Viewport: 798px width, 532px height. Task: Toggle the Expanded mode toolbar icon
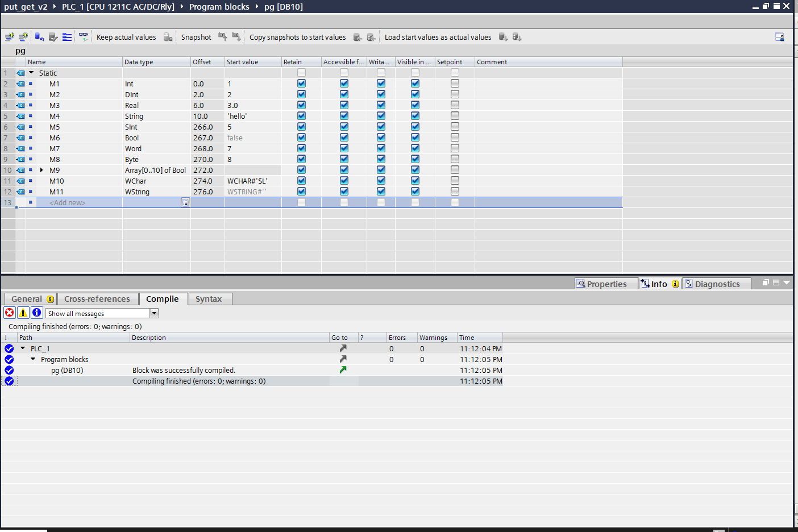(x=67, y=37)
